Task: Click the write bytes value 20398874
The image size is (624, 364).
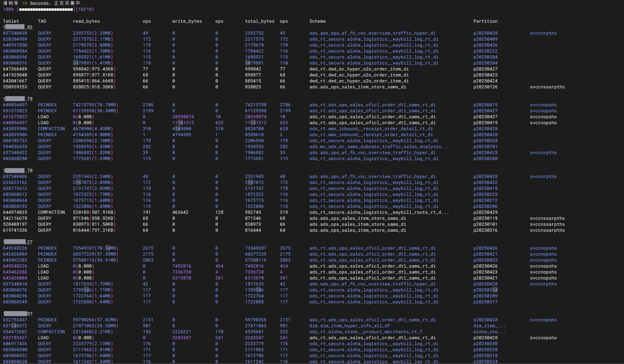Action: coord(183,117)
